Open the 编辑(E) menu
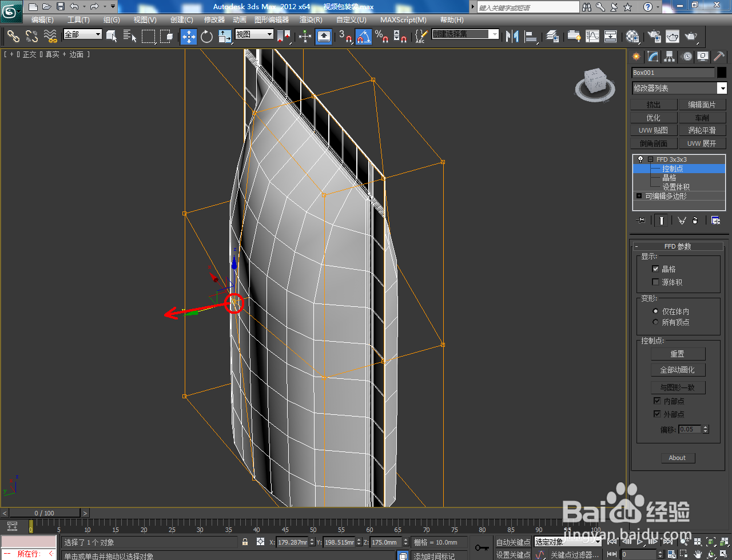Screen dimensions: 732x560 [x=42, y=20]
